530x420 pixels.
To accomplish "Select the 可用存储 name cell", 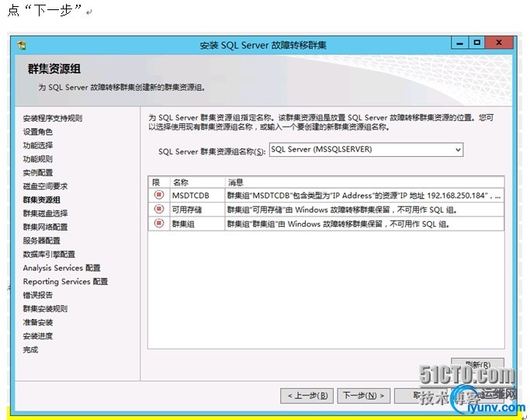I will pos(197,210).
